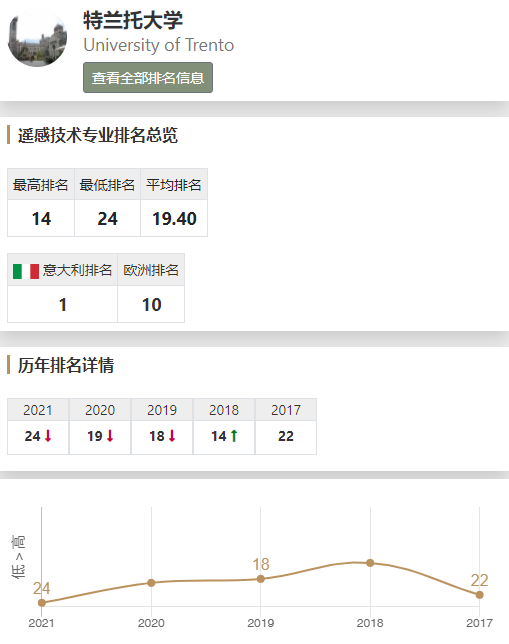Select the Europe rank value 10
Screen dimensions: 509x644
(x=151, y=305)
